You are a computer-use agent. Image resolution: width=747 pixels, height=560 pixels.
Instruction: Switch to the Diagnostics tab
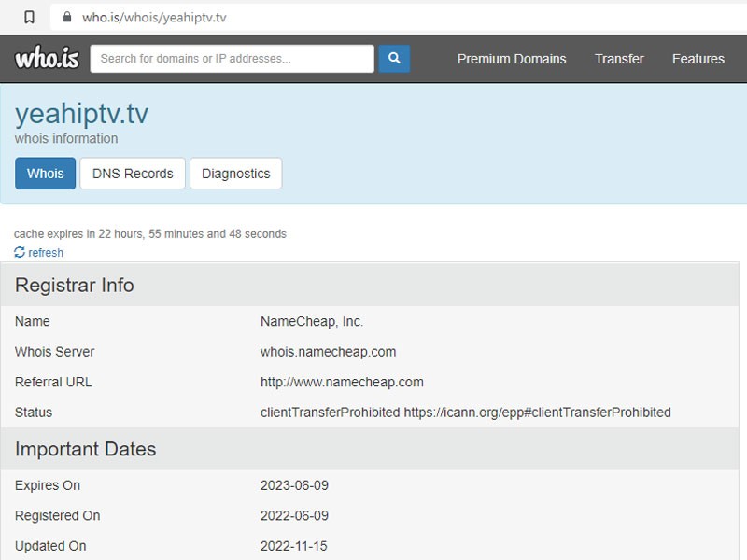click(236, 174)
